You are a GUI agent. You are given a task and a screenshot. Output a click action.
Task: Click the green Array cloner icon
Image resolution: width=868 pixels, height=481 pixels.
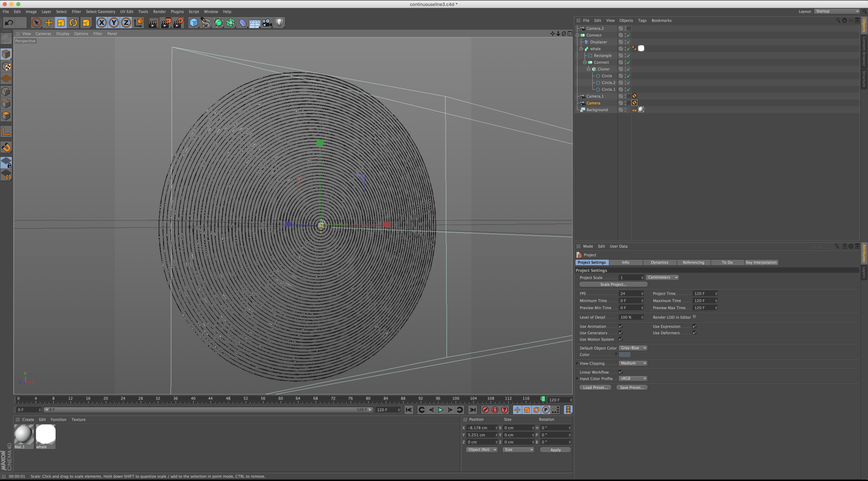tap(231, 23)
